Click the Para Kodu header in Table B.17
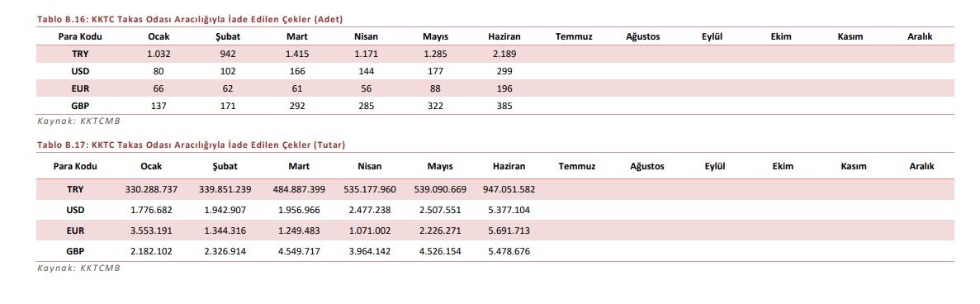Viewport: 980px width, 304px height. click(76, 166)
